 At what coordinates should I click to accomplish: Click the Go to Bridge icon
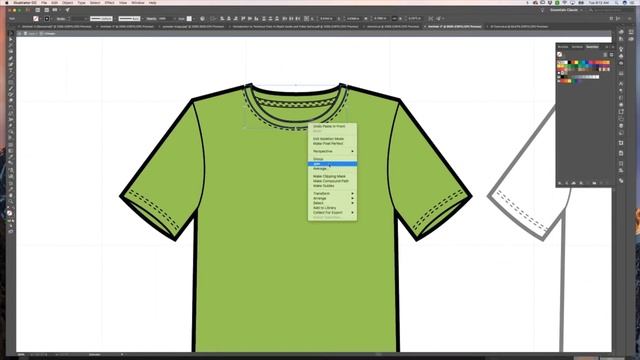(38, 10)
